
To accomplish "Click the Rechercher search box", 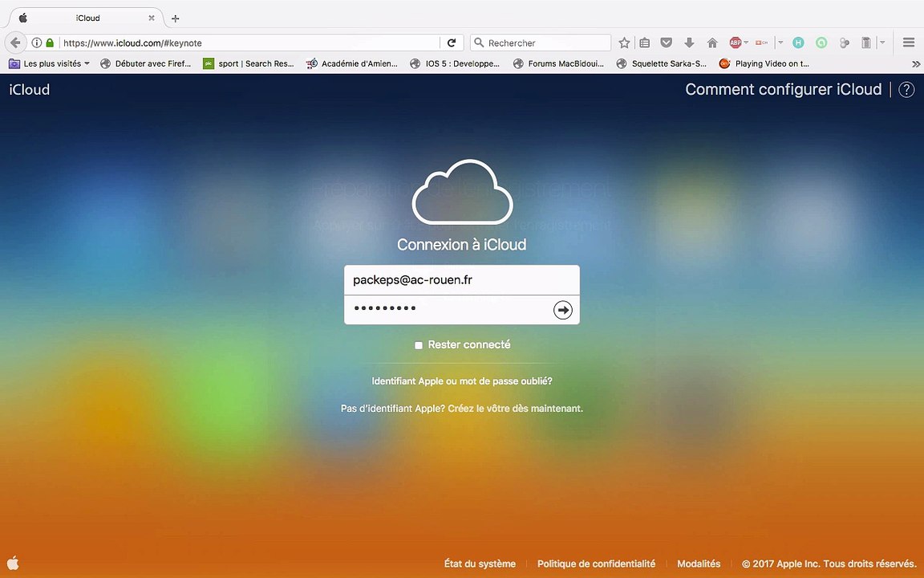I will coord(541,43).
